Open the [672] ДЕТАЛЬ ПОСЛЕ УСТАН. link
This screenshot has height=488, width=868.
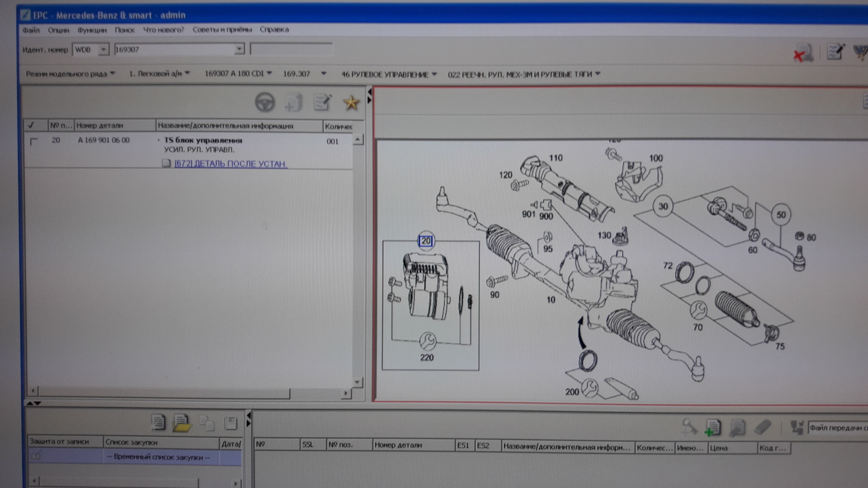(x=231, y=164)
